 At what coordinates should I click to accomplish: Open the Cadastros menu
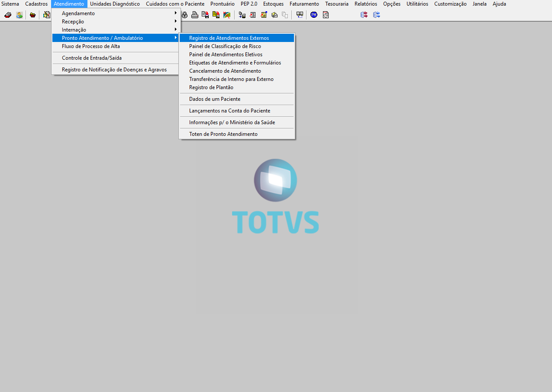coord(36,4)
